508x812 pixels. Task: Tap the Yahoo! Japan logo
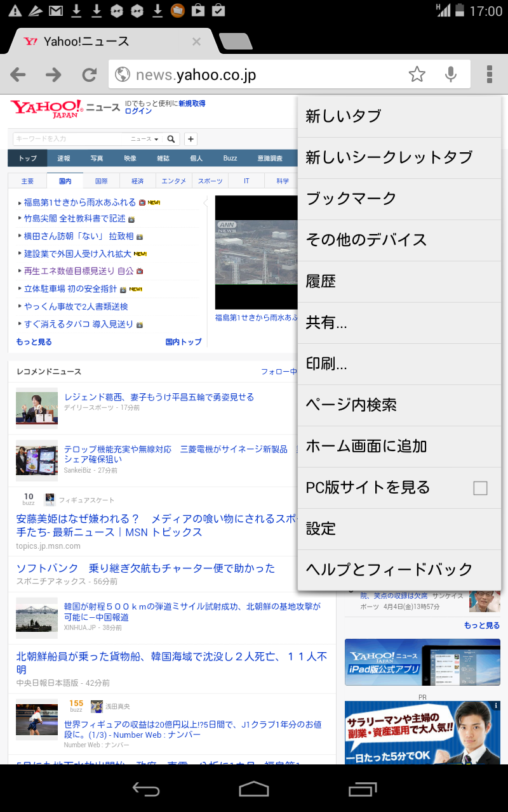coord(46,108)
